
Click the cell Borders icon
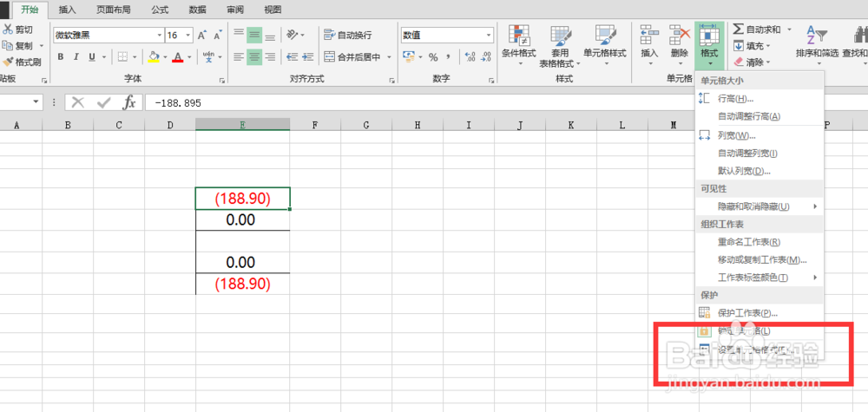(123, 57)
